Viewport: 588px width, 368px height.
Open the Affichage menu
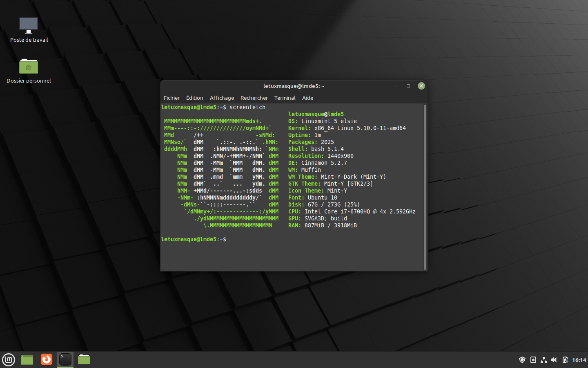(x=222, y=98)
